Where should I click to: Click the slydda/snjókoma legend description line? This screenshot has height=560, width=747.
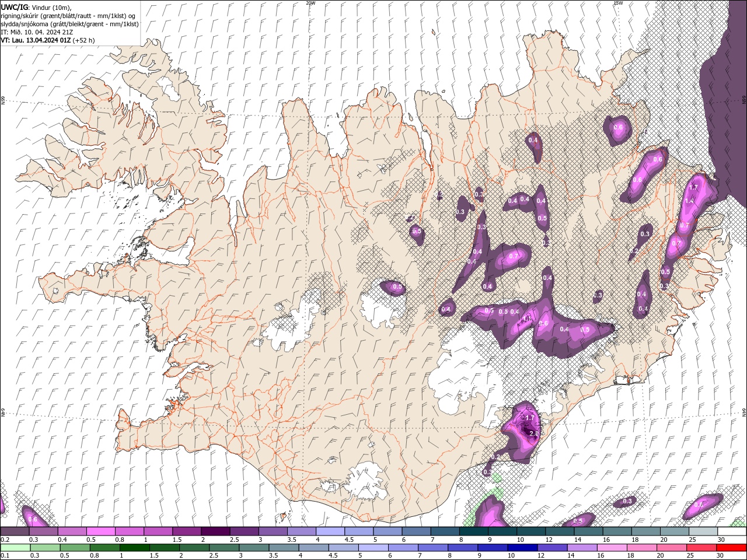tap(69, 24)
